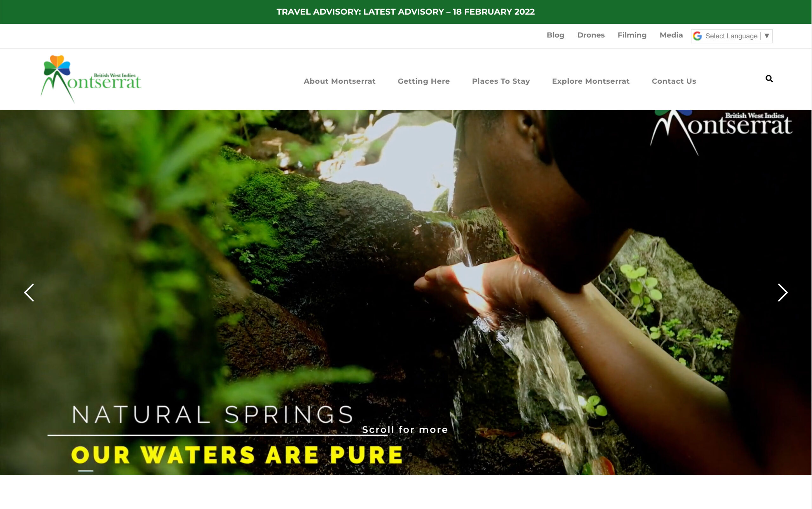Click Scroll for more text
Image resolution: width=812 pixels, height=509 pixels.
point(405,429)
